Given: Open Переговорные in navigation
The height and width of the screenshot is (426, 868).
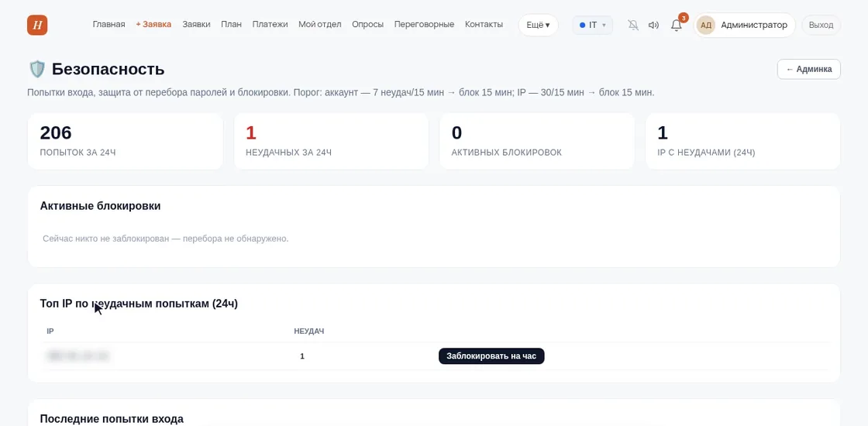Looking at the screenshot, I should 424,24.
